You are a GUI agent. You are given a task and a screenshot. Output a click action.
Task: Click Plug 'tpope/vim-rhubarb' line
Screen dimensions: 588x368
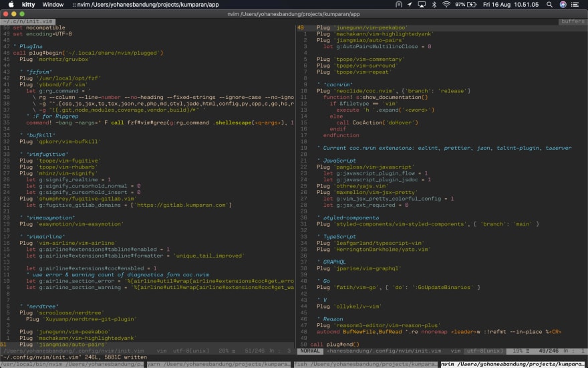click(x=59, y=167)
